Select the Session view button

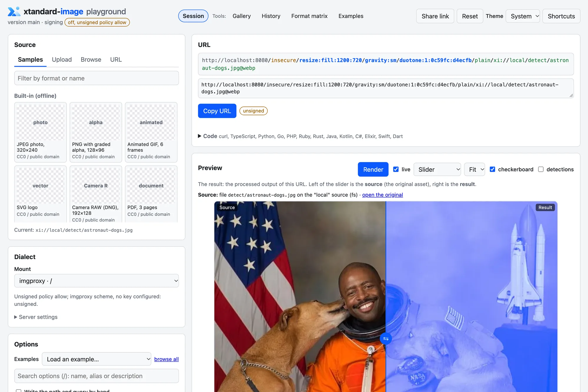[193, 16]
